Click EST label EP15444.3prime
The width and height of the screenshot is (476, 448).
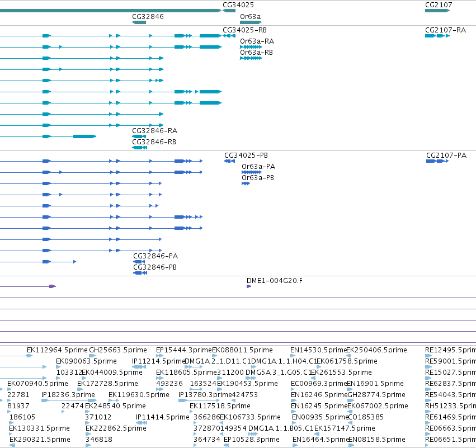[x=183, y=350]
